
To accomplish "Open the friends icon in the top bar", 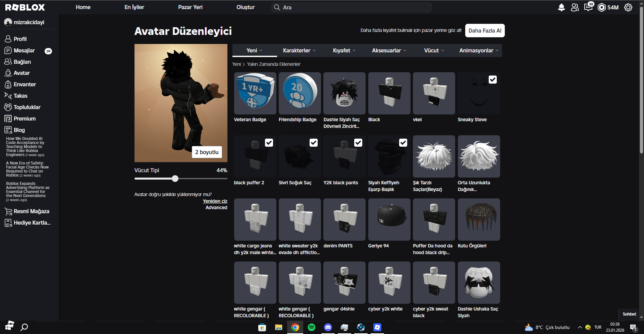I will (575, 7).
